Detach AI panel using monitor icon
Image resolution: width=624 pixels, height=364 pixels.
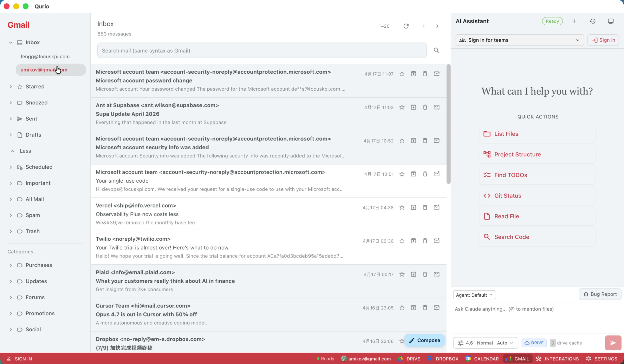(x=611, y=21)
